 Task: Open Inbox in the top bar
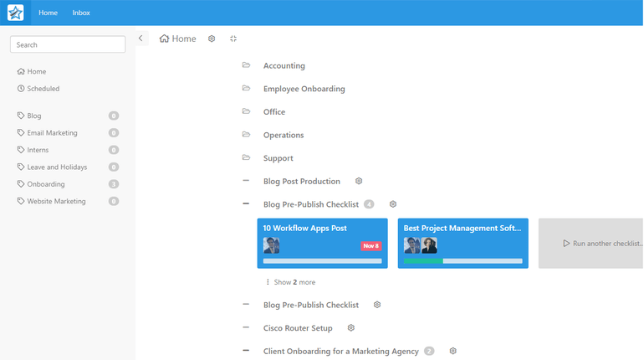[81, 13]
